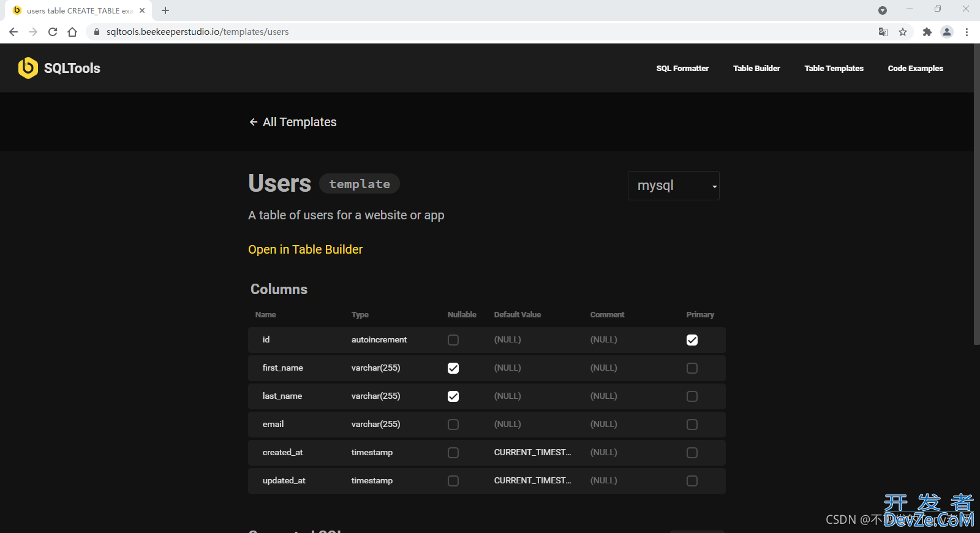Open a new browser tab with plus
980x533 pixels.
pyautogui.click(x=165, y=10)
